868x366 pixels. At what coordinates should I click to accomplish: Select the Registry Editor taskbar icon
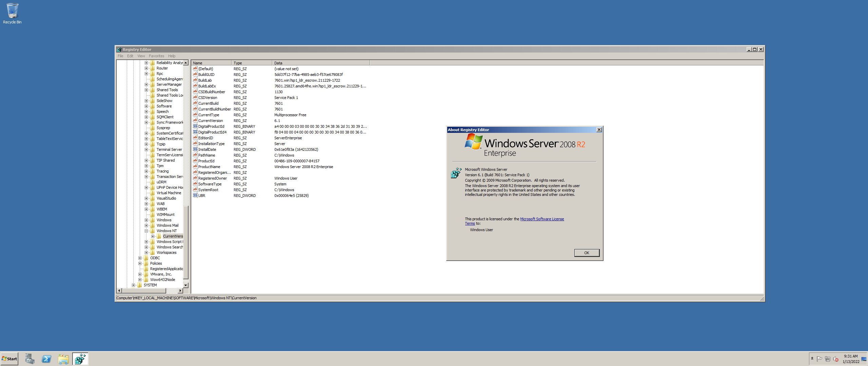tap(80, 359)
